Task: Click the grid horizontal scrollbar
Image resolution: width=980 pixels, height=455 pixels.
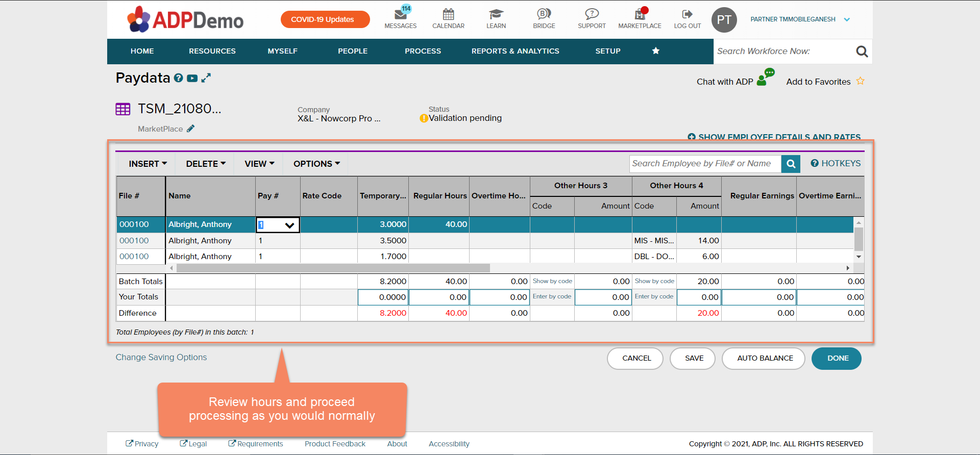Action: click(x=333, y=268)
